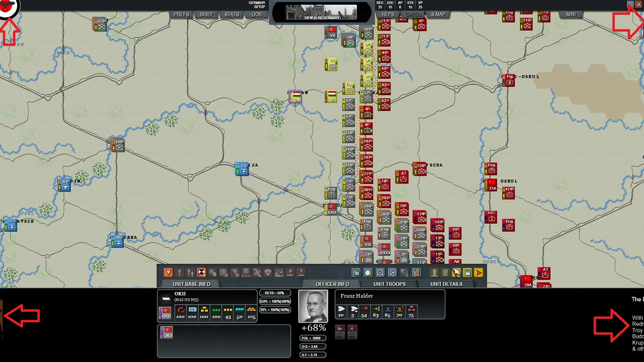Click the greyed-out magnifier toolbar icon
The width and height of the screenshot is (644, 362).
pos(405,272)
